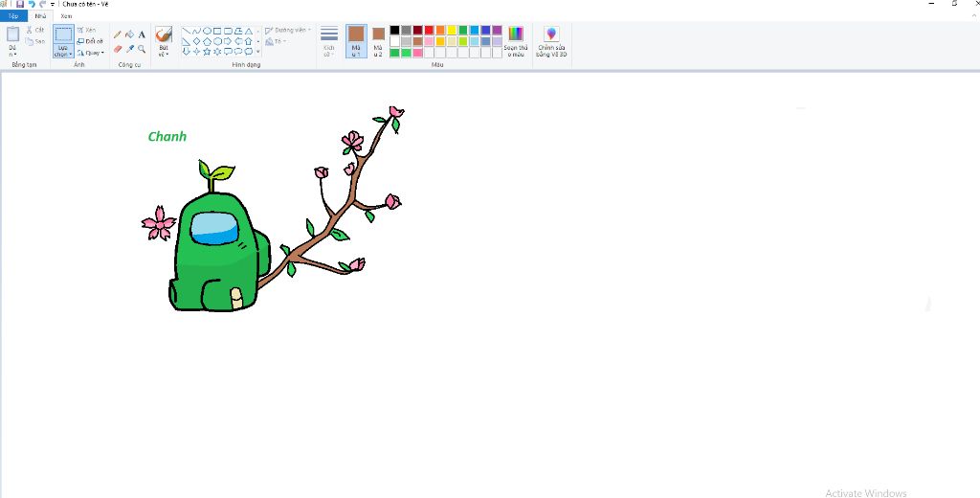
Task: Pick the straight Line shape
Action: pyautogui.click(x=187, y=31)
